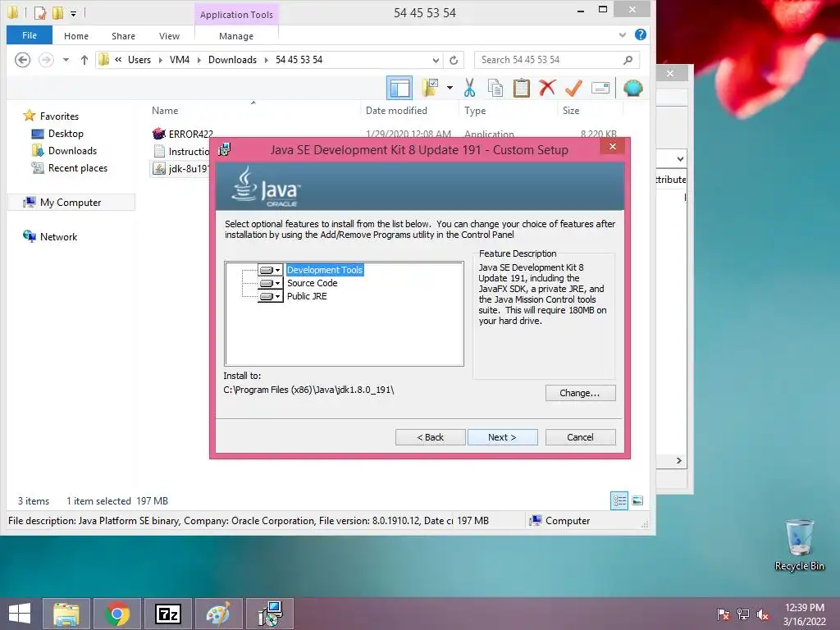Click the Change... install path button
The image size is (840, 630).
580,393
